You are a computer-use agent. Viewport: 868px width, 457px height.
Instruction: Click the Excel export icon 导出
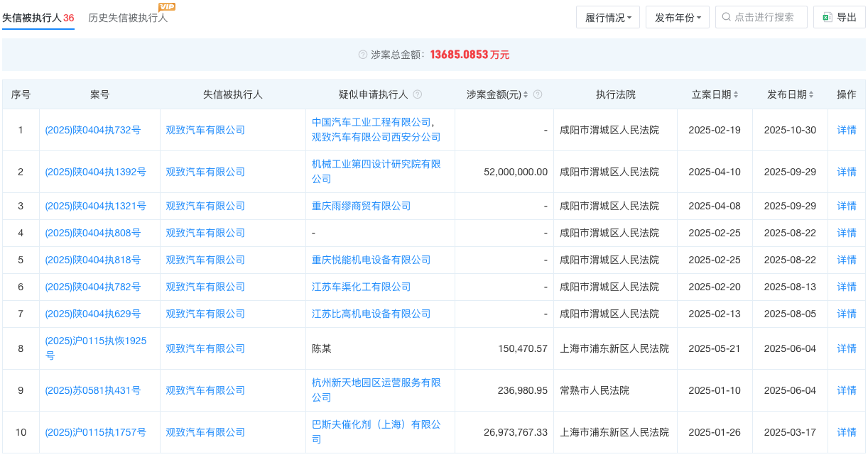tap(827, 17)
